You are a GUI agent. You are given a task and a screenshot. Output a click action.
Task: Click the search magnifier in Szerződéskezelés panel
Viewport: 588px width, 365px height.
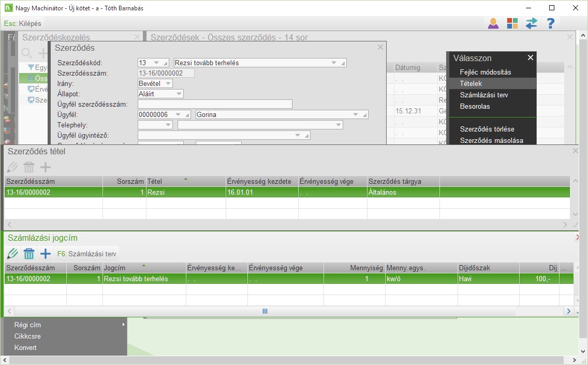26,53
